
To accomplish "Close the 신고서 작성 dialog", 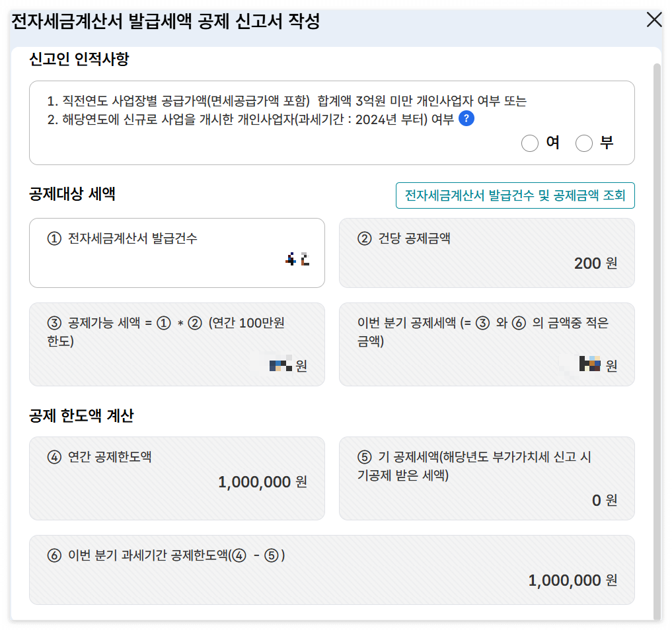I will [654, 20].
